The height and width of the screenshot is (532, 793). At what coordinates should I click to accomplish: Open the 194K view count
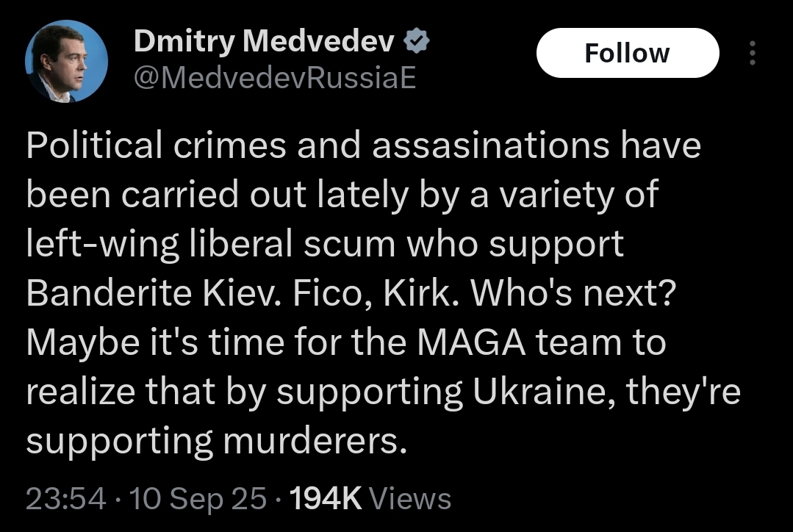326,499
